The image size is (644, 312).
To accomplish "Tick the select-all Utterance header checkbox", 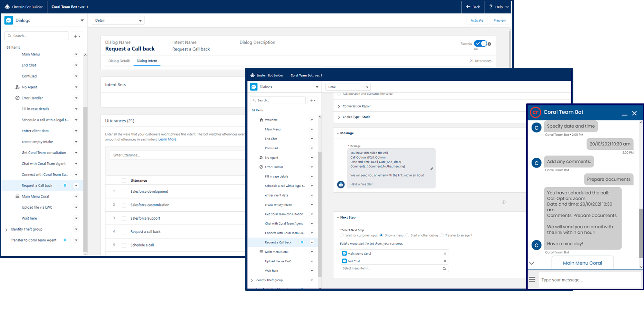I will 124,181.
